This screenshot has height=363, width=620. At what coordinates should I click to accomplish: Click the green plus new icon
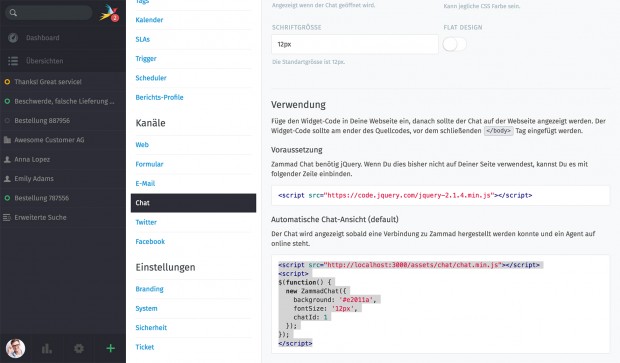point(110,348)
